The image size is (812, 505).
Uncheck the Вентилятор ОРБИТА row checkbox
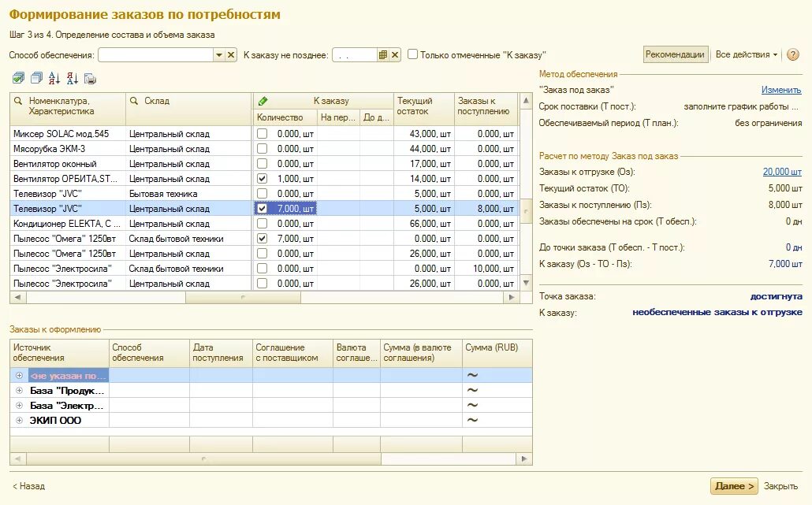(x=262, y=179)
